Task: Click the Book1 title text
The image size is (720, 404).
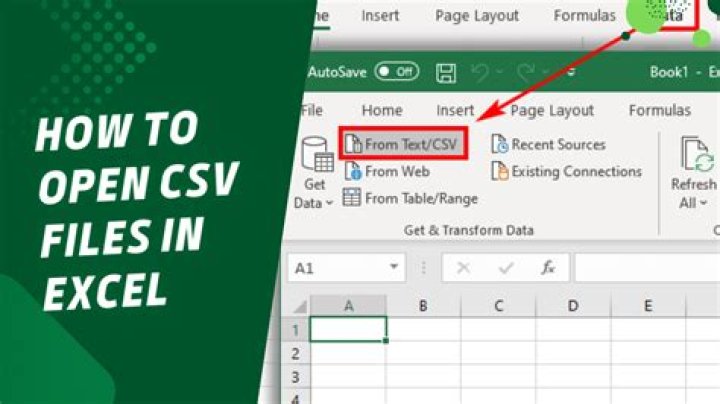Action: [x=669, y=72]
